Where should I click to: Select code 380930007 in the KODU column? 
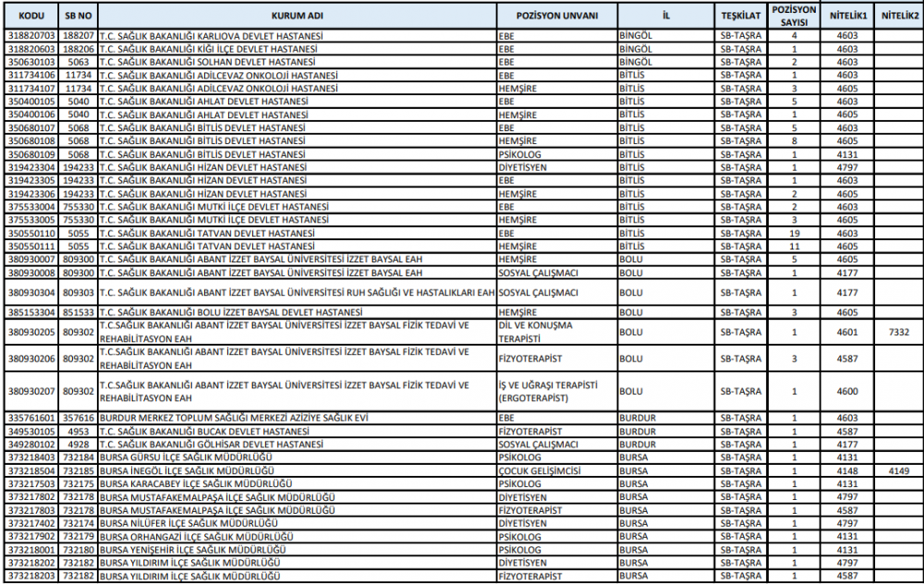point(31,260)
